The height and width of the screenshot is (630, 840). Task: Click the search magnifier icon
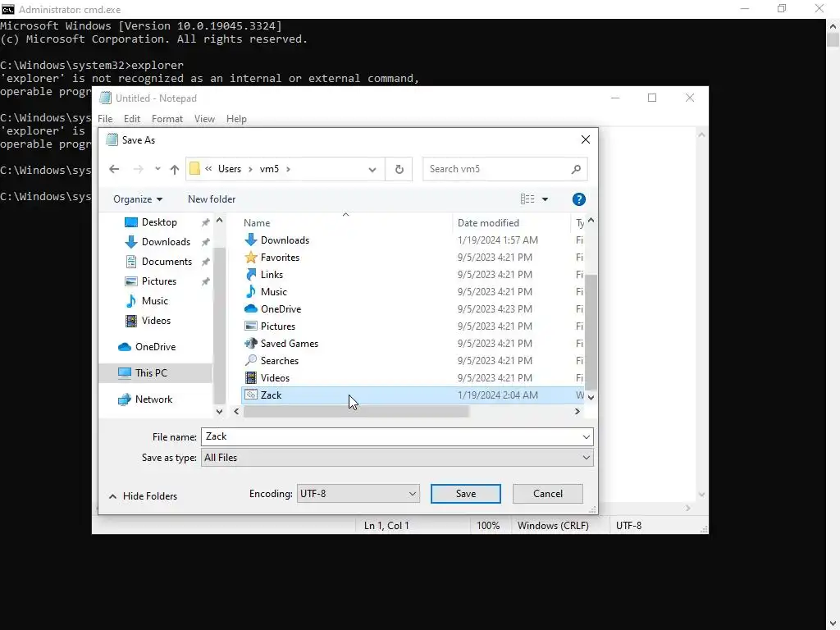(x=576, y=169)
